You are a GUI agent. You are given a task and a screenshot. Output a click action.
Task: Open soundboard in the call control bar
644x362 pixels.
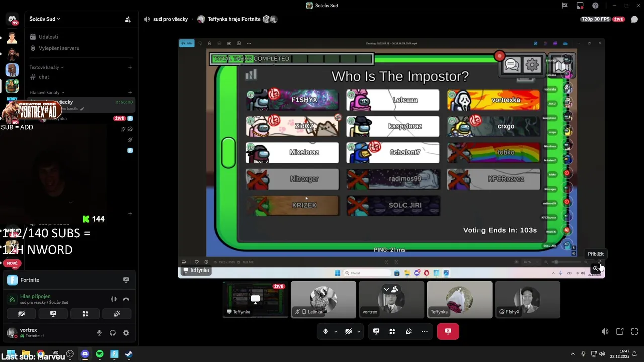click(x=409, y=332)
